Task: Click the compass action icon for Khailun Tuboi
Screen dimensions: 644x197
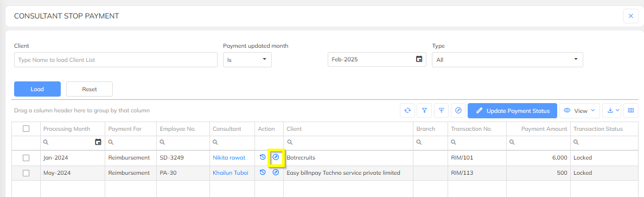Action: pos(276,173)
